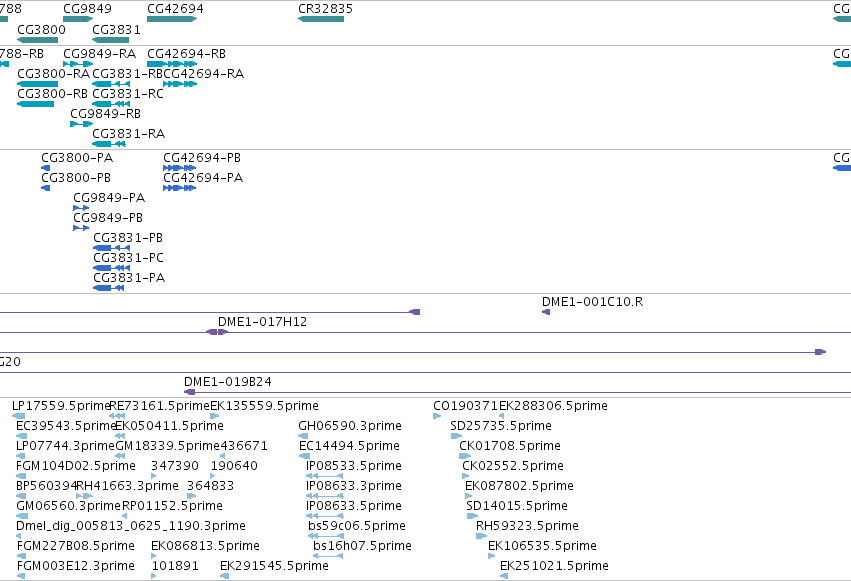The image size is (851, 581).
Task: Select the CO190371 EST label
Action: pyautogui.click(x=466, y=406)
